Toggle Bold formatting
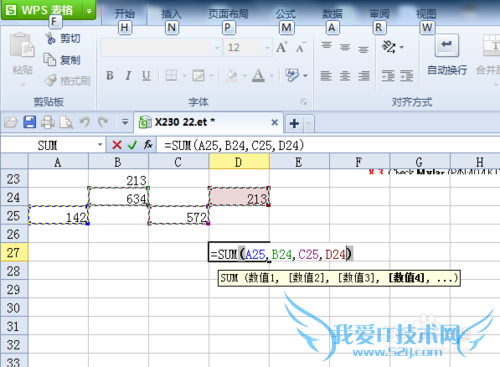 click(110, 76)
